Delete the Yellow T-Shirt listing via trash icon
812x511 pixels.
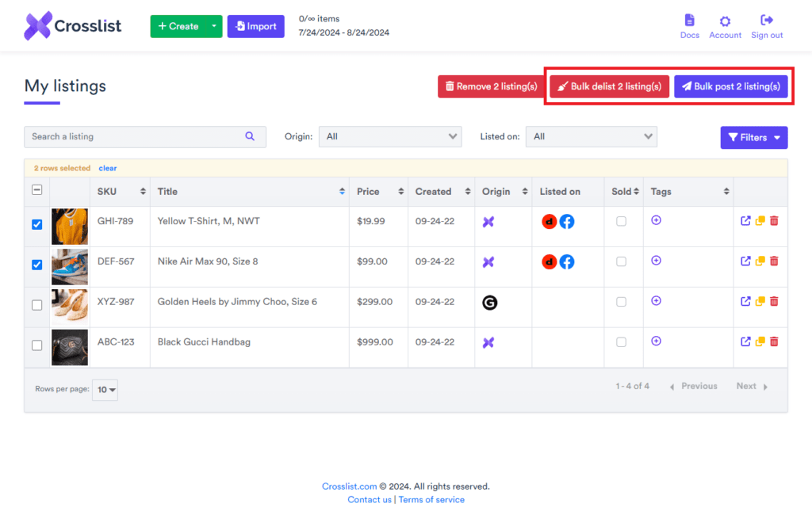774,221
